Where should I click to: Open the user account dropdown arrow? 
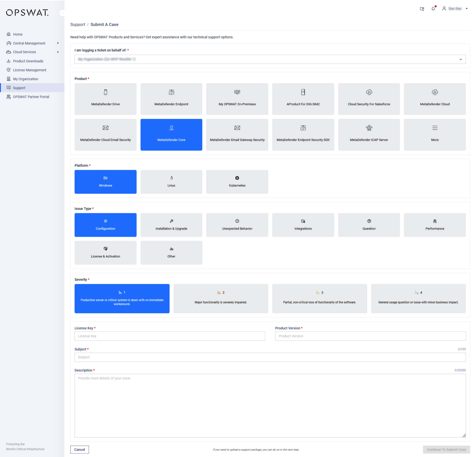[467, 9]
